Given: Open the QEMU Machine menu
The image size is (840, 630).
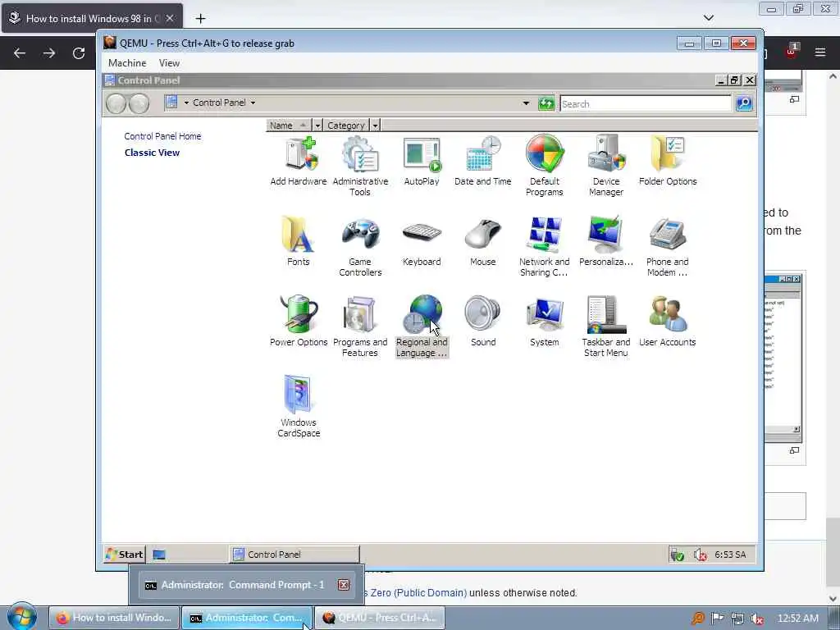Looking at the screenshot, I should pyautogui.click(x=127, y=63).
